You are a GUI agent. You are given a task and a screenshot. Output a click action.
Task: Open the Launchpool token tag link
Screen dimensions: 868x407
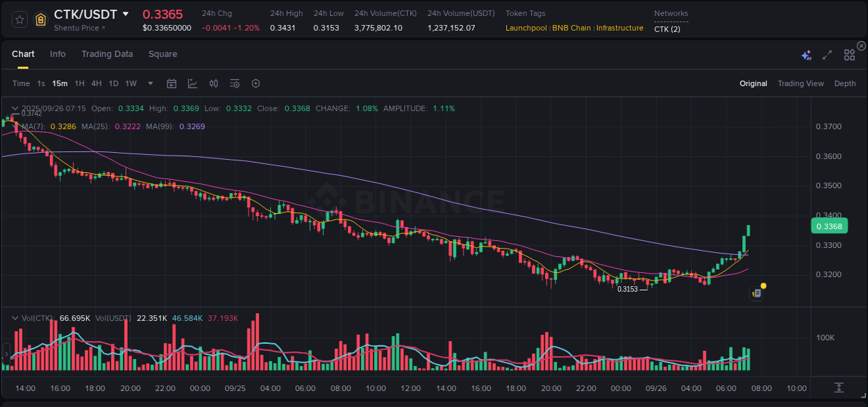tap(526, 28)
